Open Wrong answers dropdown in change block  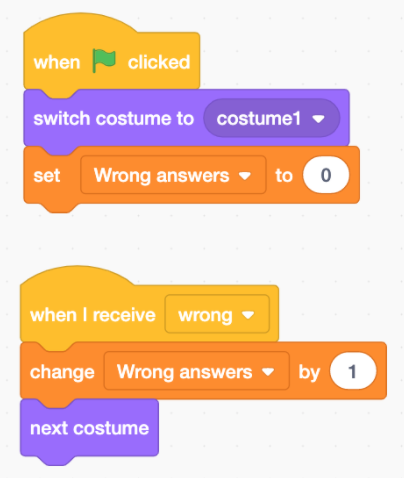coord(196,371)
